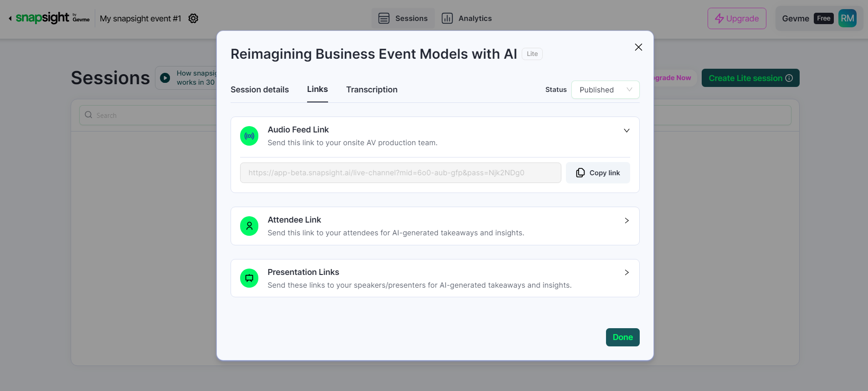
Task: Switch to the Session details tab
Action: tap(260, 90)
